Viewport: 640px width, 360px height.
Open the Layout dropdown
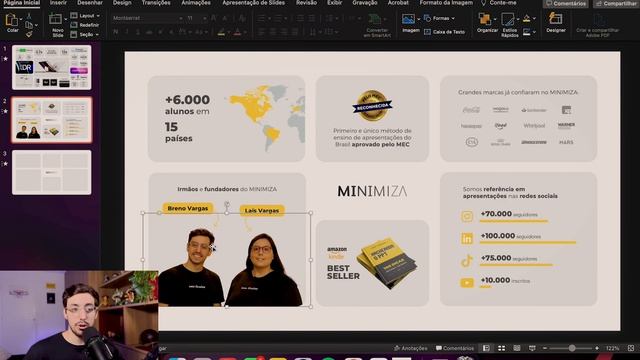click(85, 16)
